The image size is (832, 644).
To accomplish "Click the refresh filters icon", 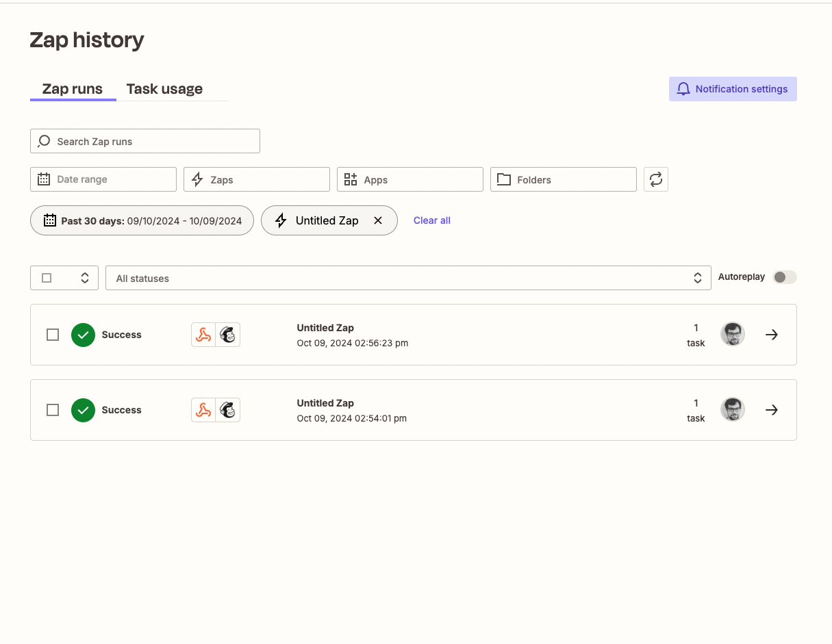I will pyautogui.click(x=655, y=179).
